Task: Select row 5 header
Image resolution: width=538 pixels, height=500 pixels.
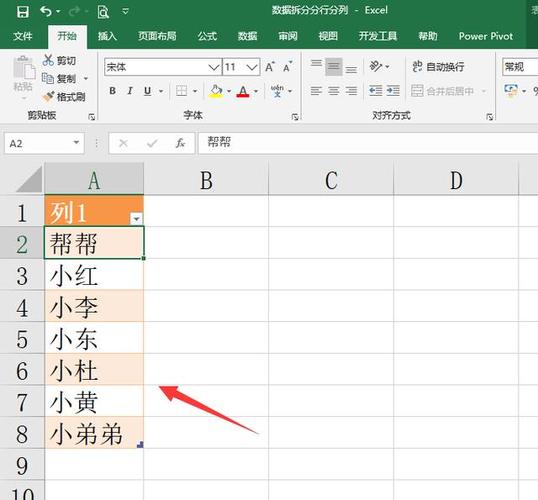Action: [x=22, y=338]
